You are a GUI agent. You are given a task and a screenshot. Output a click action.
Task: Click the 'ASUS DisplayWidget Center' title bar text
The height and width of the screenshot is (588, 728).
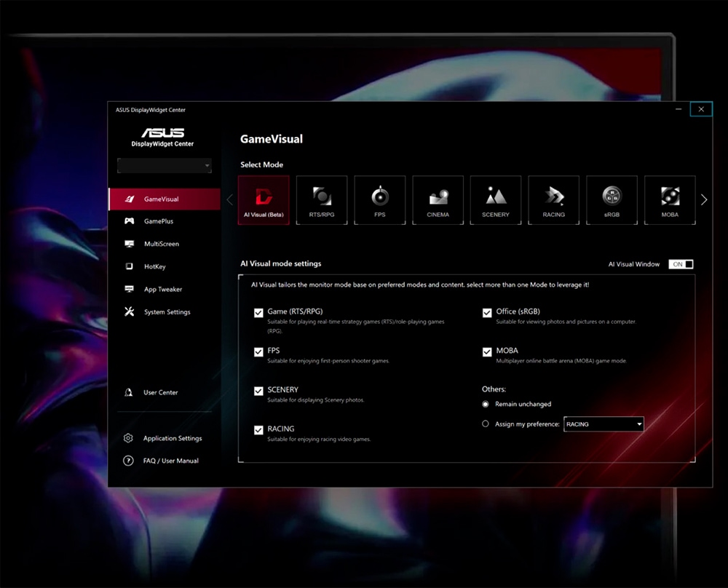(151, 110)
